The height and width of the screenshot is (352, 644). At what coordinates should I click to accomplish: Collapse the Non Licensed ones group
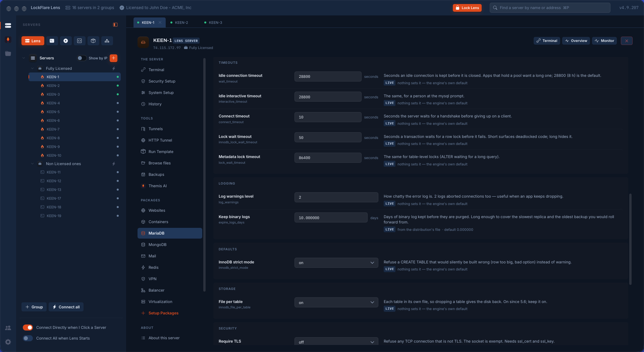(x=32, y=164)
